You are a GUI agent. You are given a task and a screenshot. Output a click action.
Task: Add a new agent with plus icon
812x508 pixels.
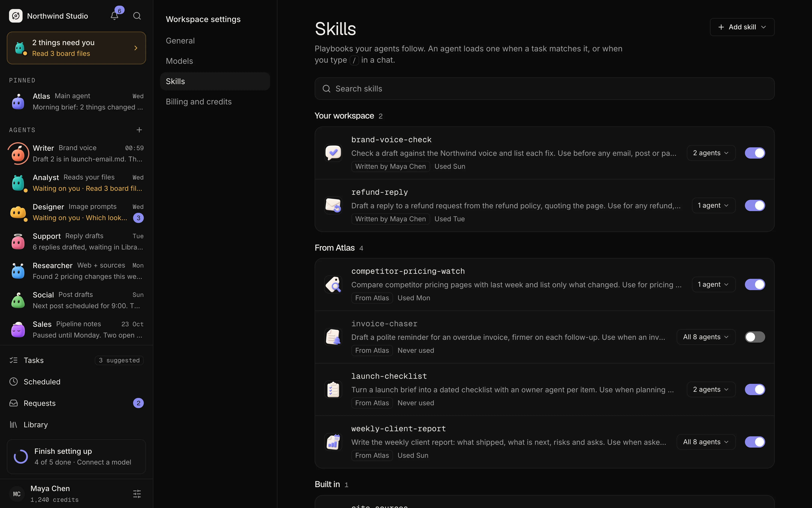(139, 130)
